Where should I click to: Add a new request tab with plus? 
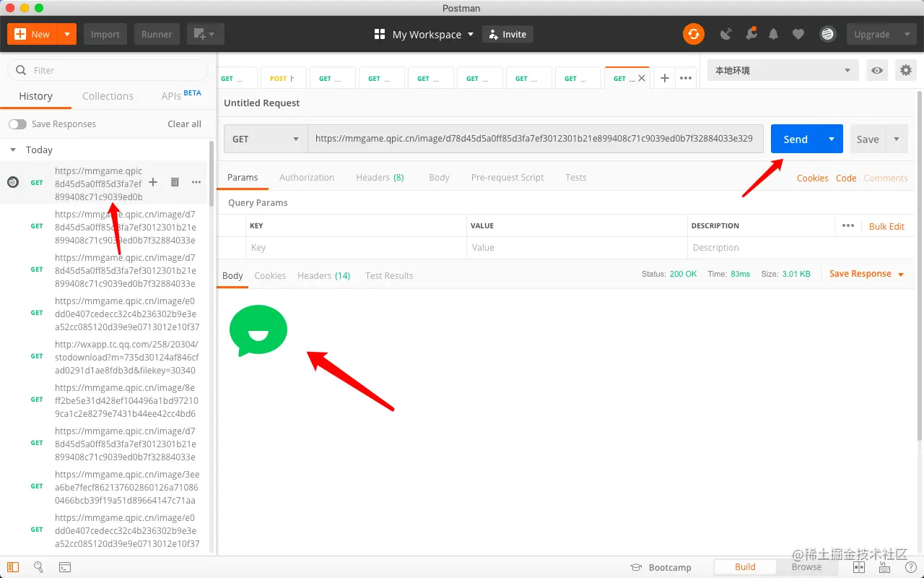(664, 78)
